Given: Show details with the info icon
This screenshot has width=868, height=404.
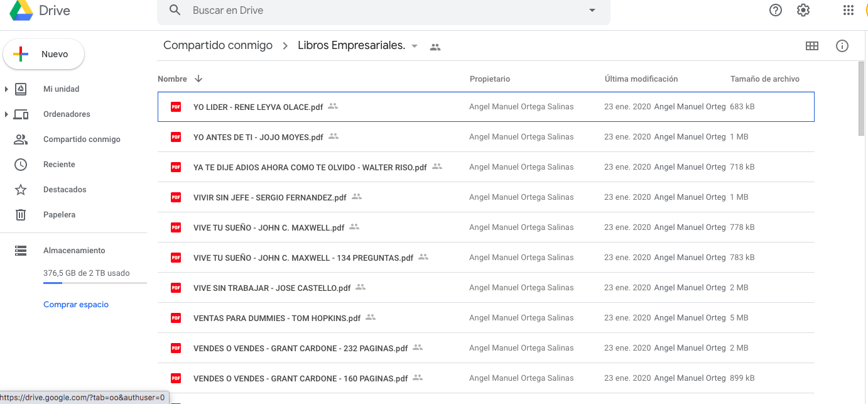Looking at the screenshot, I should (842, 46).
